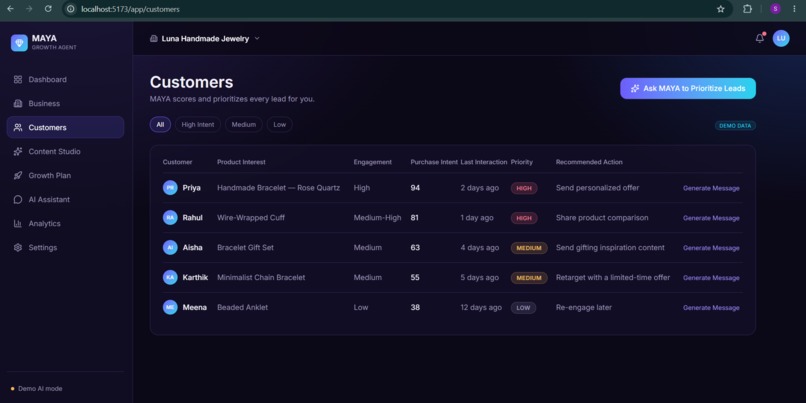Open the LU user avatar menu
Image resolution: width=806 pixels, height=403 pixels.
coord(781,38)
